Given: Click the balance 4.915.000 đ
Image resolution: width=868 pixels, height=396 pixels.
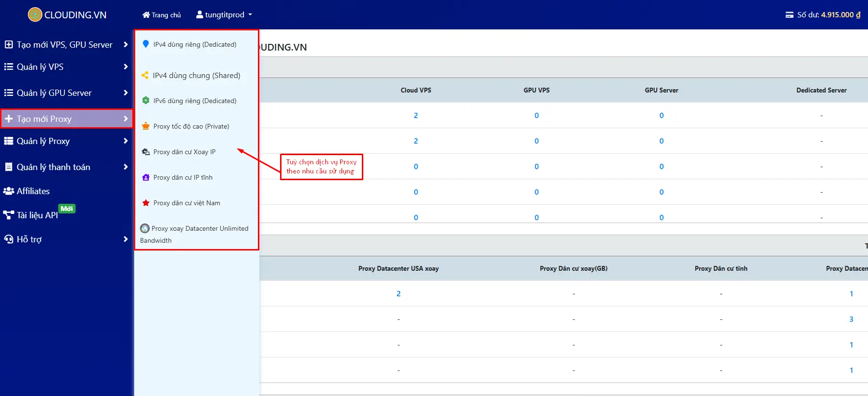Looking at the screenshot, I should (x=841, y=15).
